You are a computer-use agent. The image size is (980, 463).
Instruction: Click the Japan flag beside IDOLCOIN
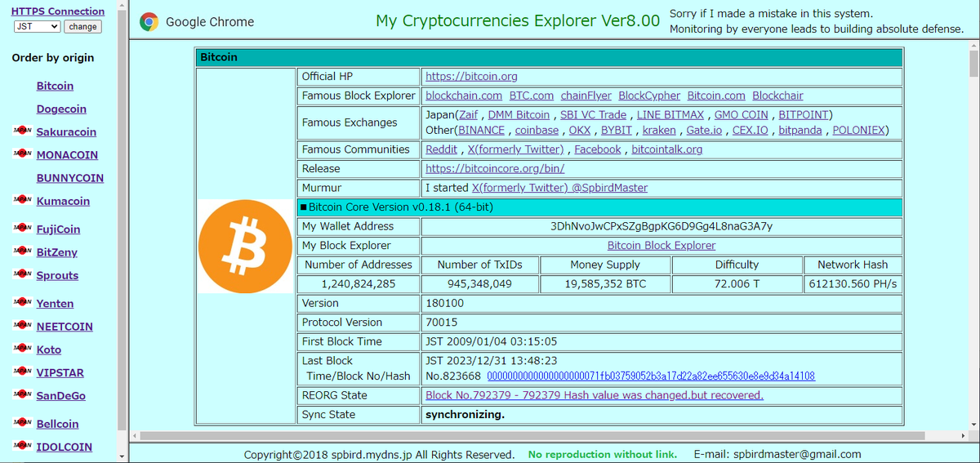coord(22,446)
